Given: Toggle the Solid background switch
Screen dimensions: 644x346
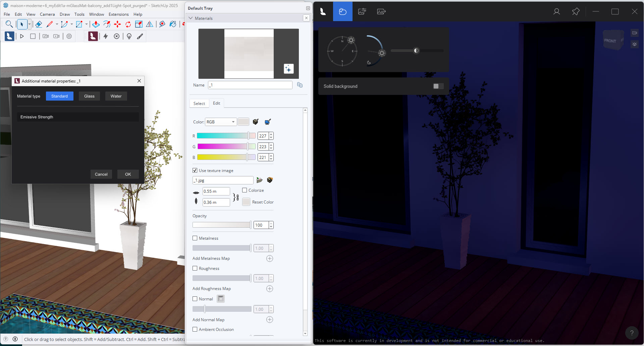Looking at the screenshot, I should coord(437,86).
